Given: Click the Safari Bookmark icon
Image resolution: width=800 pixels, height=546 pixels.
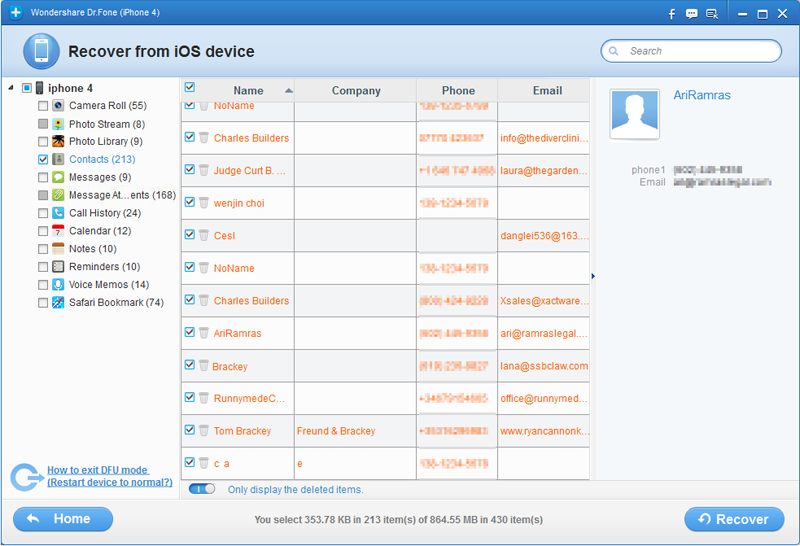Looking at the screenshot, I should click(x=59, y=303).
